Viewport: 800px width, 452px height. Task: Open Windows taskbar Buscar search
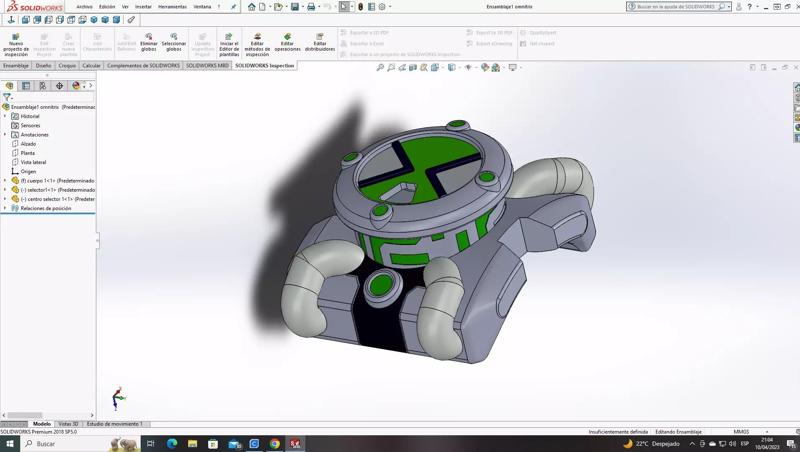click(x=46, y=443)
